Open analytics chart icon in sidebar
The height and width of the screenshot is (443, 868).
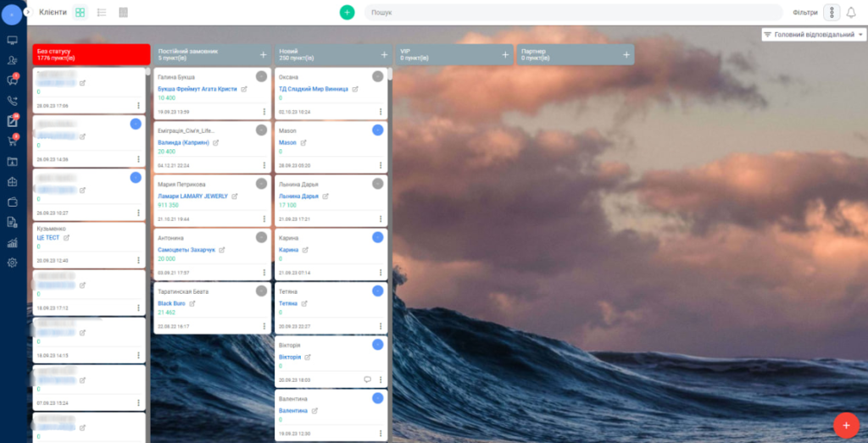click(12, 242)
